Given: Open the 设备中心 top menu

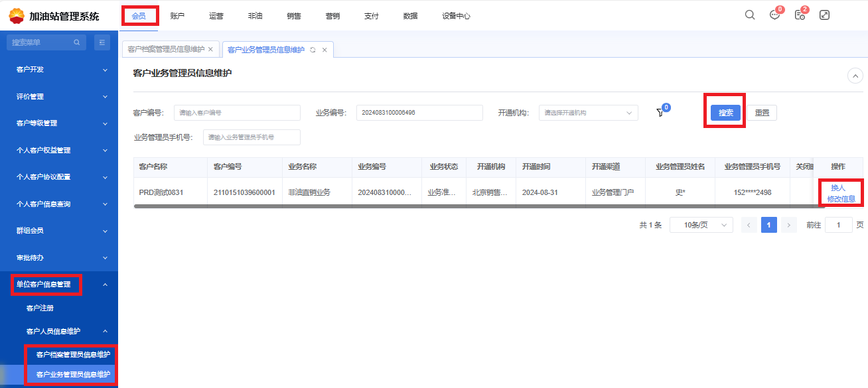Looking at the screenshot, I should tap(456, 16).
